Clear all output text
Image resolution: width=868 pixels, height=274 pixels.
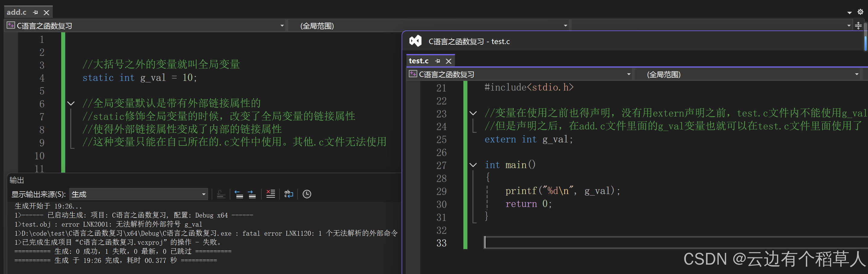(270, 194)
